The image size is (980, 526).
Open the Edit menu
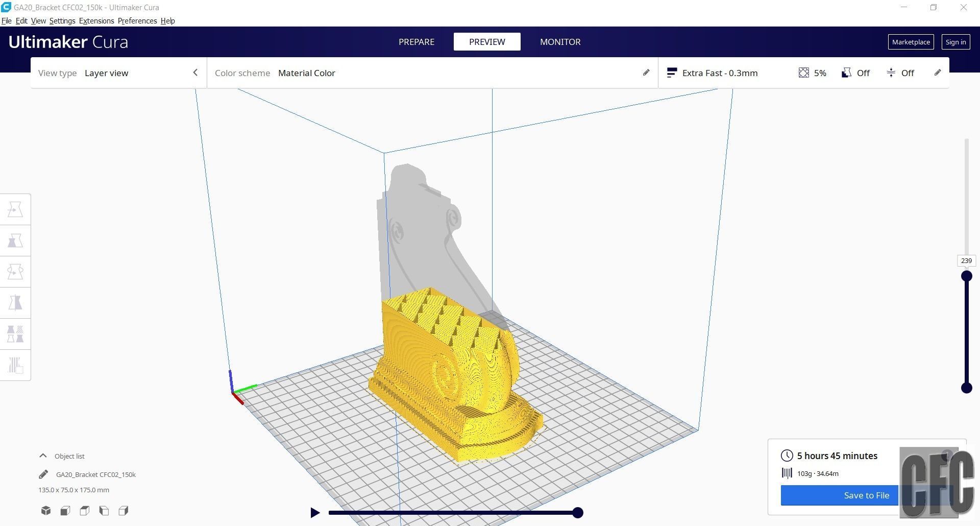tap(21, 21)
